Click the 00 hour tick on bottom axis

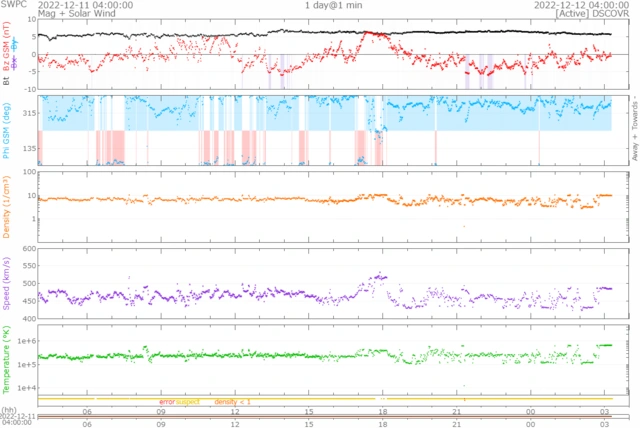pos(529,410)
